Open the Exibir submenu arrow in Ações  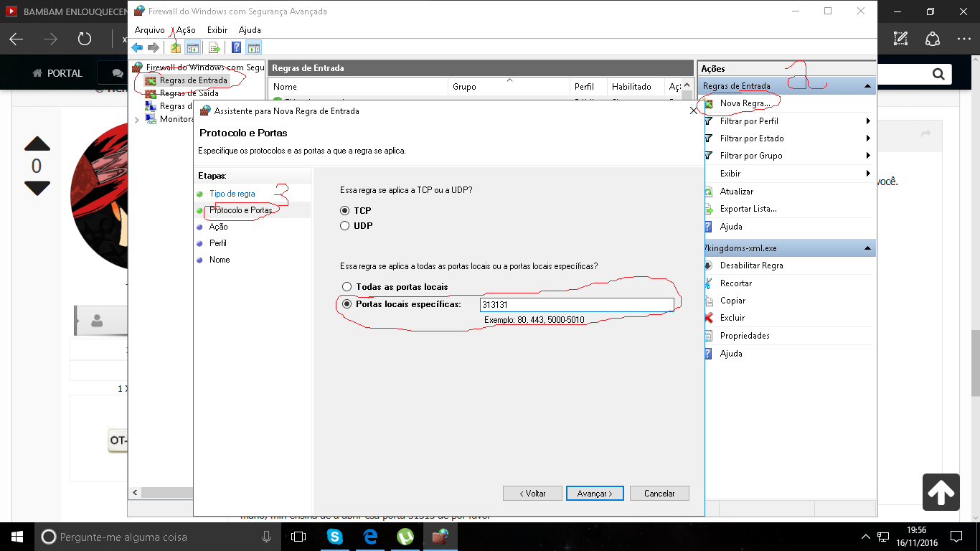pyautogui.click(x=868, y=174)
